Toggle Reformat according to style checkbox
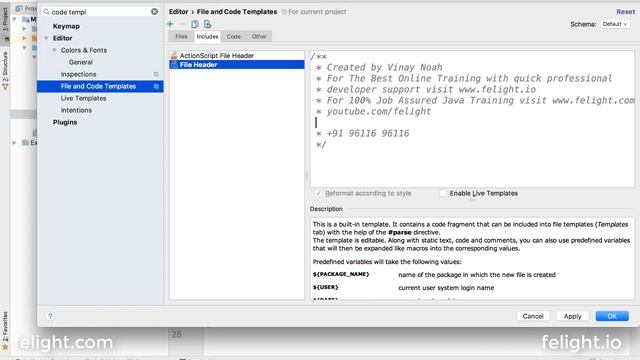 (x=318, y=193)
